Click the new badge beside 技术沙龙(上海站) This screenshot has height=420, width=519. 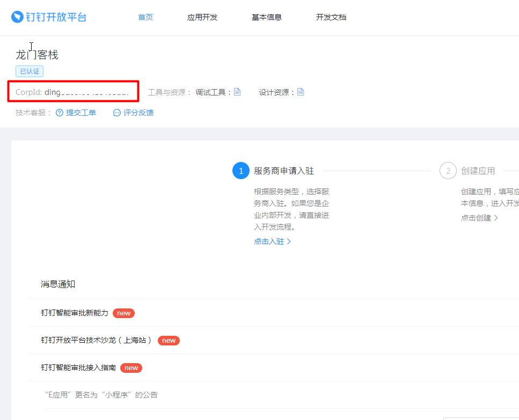[x=169, y=341]
